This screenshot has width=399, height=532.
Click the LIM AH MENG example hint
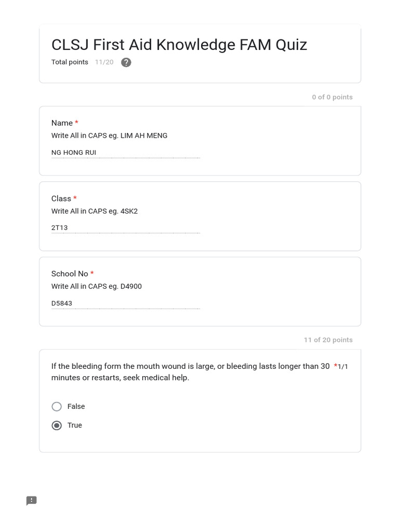109,136
